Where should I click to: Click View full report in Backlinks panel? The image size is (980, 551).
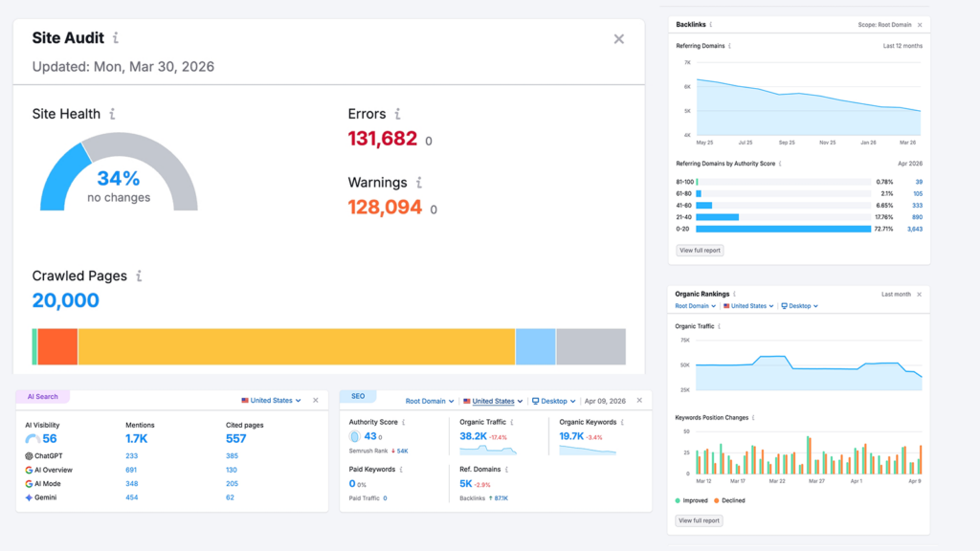coord(700,250)
